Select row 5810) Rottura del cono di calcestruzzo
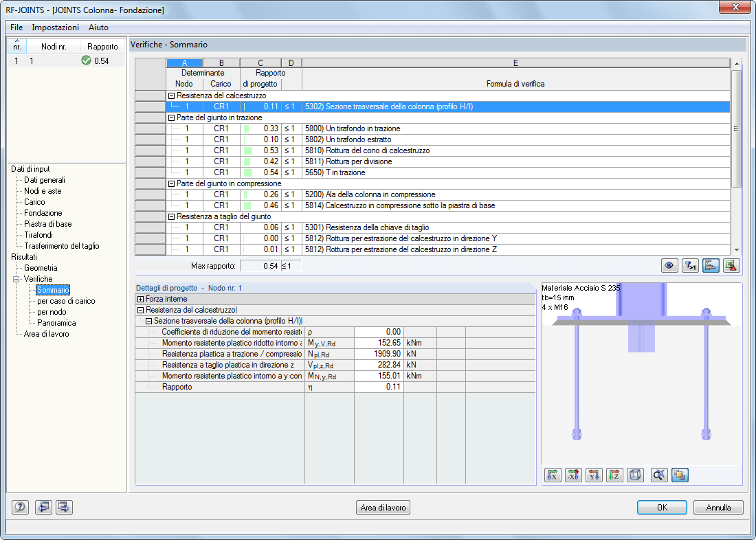The height and width of the screenshot is (540, 756). coord(448,151)
